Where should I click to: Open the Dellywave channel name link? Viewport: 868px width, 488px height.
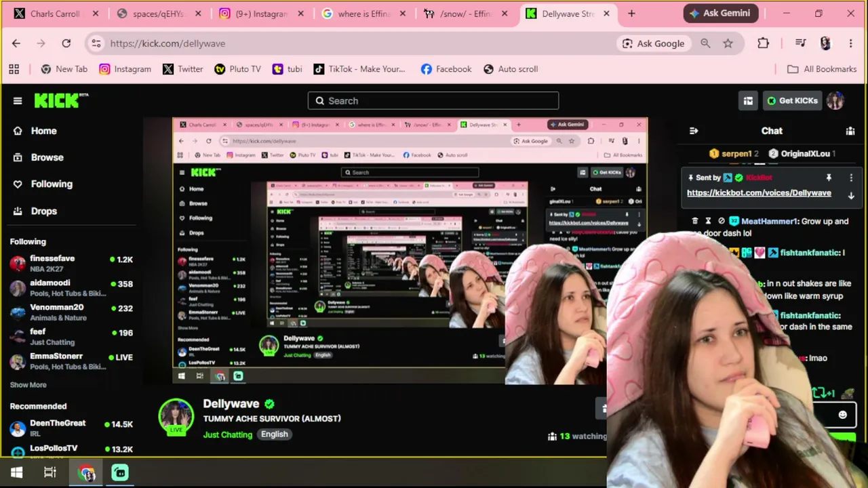tap(231, 404)
